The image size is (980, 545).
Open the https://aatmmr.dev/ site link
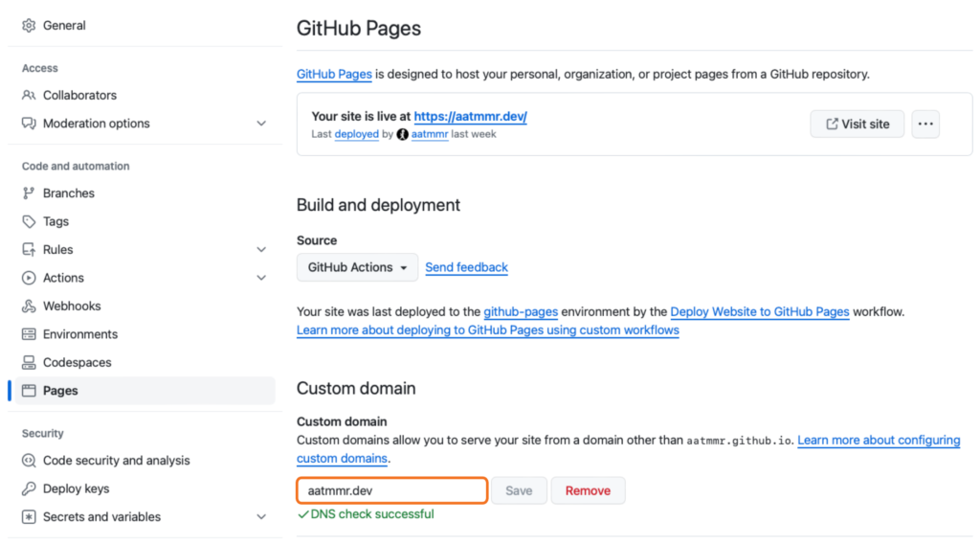[x=470, y=117]
